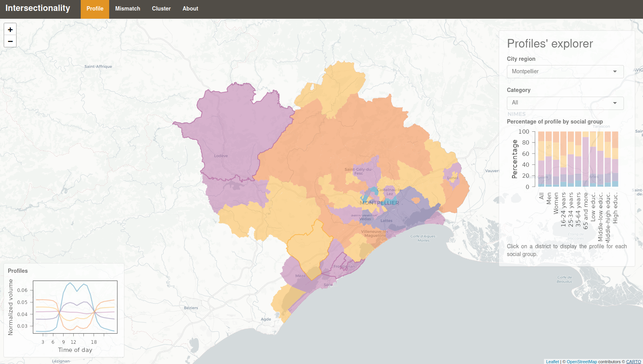643x364 pixels.
Task: Click 'Percentage of profile by social group' label
Action: pos(554,122)
